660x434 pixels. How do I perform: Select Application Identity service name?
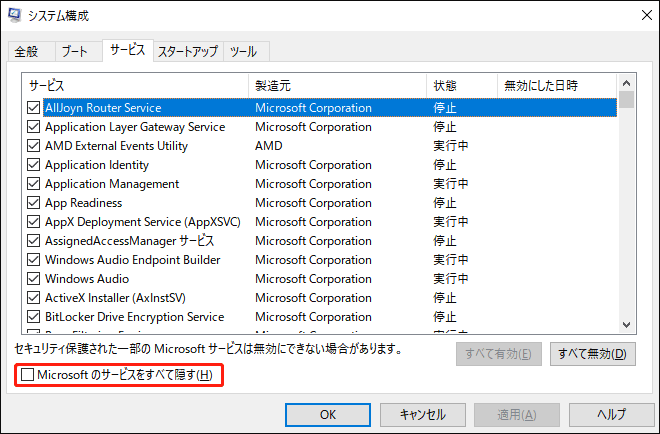point(97,165)
